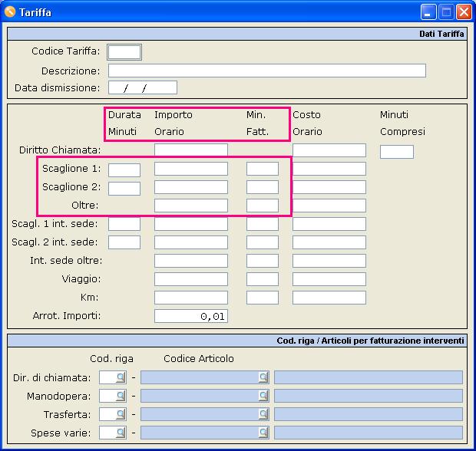Click Km Costo Orario field
Image resolution: width=476 pixels, height=451 pixels.
click(x=329, y=298)
